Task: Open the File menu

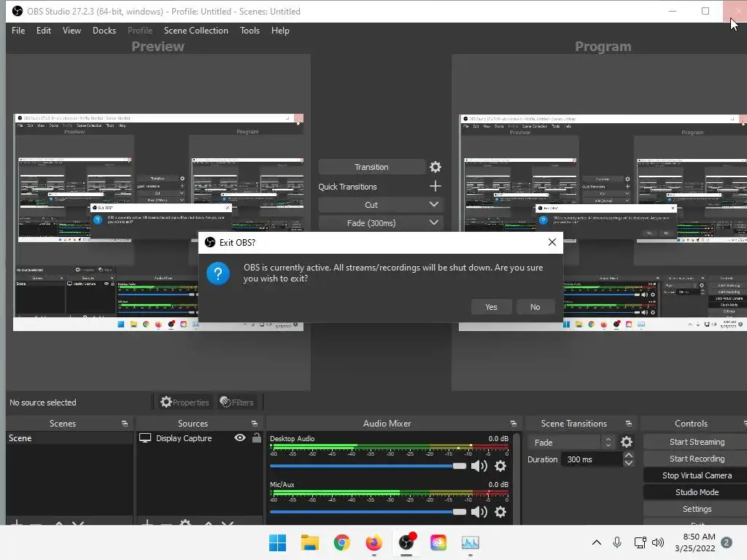Action: 18,31
